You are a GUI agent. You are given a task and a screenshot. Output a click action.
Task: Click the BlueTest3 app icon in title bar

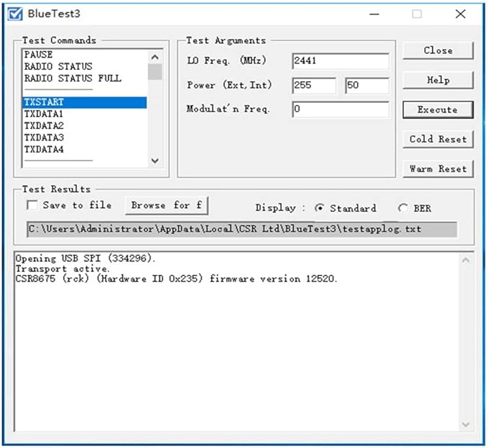point(15,14)
